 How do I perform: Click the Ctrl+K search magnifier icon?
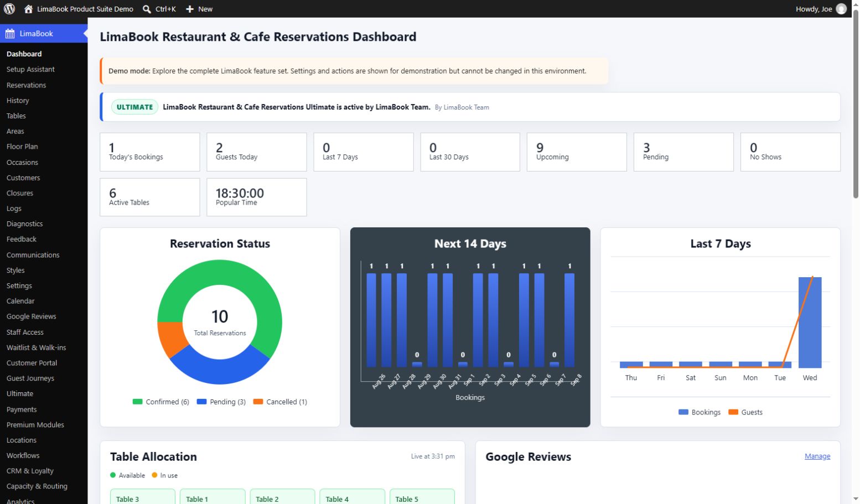click(147, 9)
